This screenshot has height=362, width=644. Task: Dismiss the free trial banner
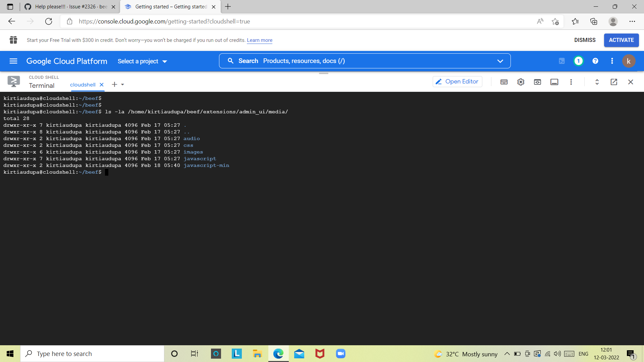pyautogui.click(x=585, y=40)
